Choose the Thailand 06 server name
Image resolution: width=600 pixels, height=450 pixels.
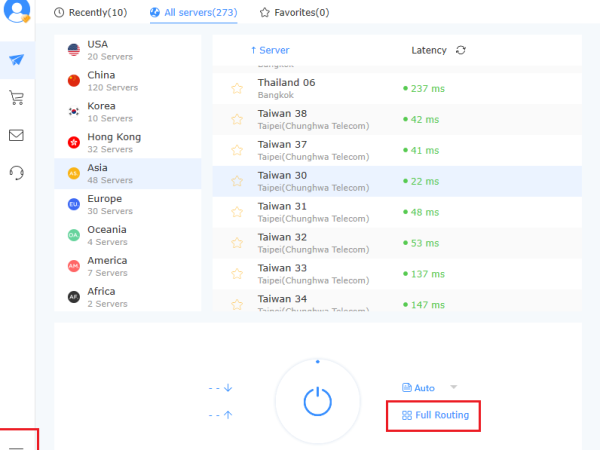[286, 83]
